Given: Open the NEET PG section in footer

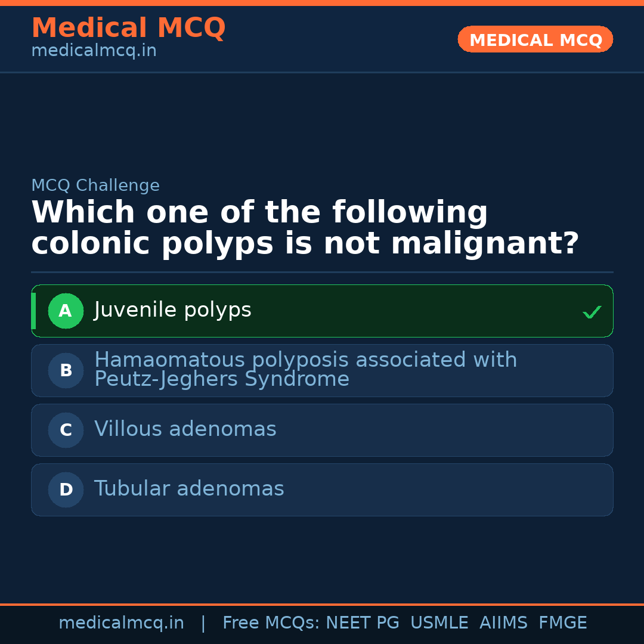Looking at the screenshot, I should 362,623.
